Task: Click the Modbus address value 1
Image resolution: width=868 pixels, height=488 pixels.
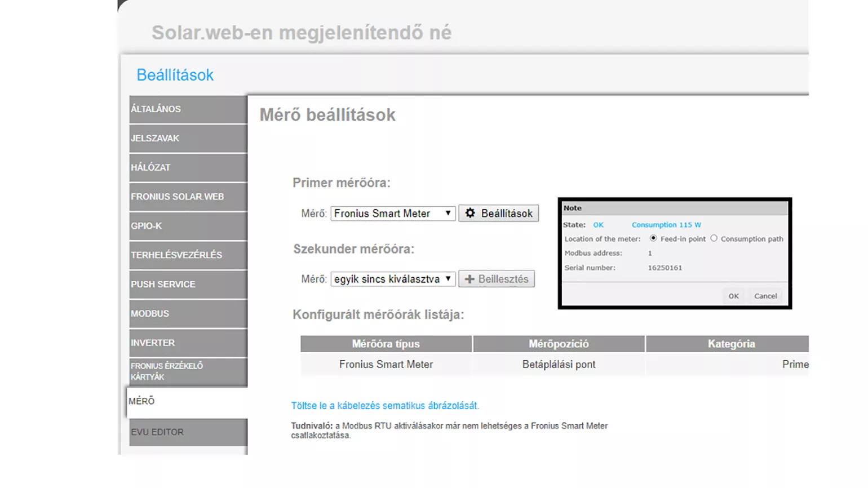Action: (x=650, y=253)
